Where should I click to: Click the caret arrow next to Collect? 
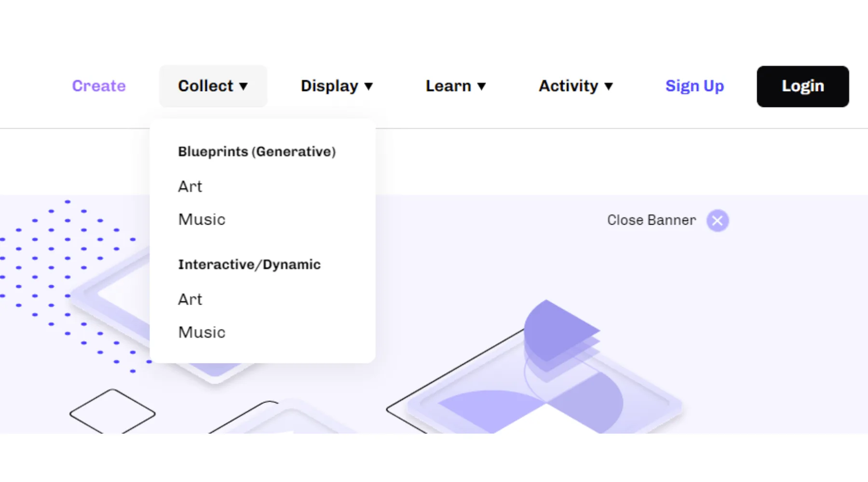coord(244,86)
